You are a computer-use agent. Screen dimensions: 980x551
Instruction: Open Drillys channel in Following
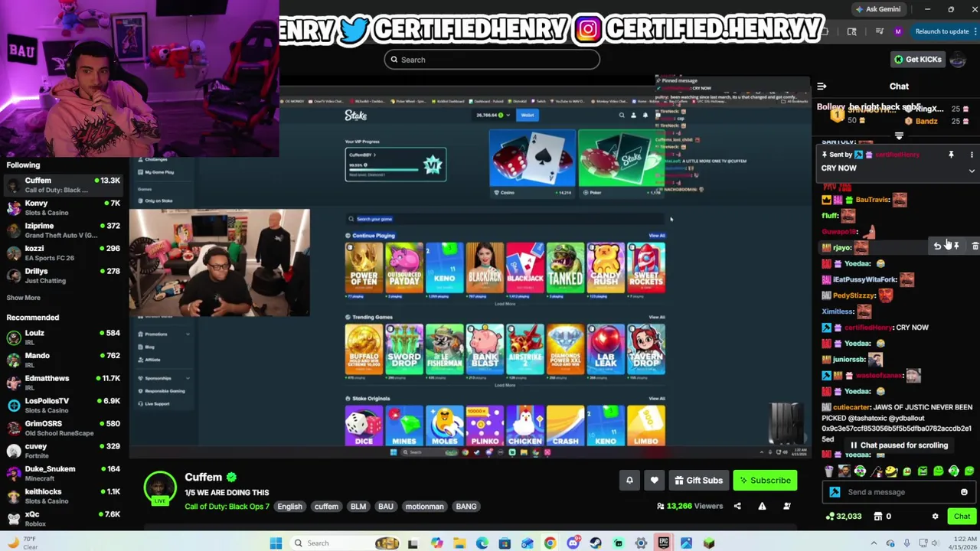click(x=63, y=275)
